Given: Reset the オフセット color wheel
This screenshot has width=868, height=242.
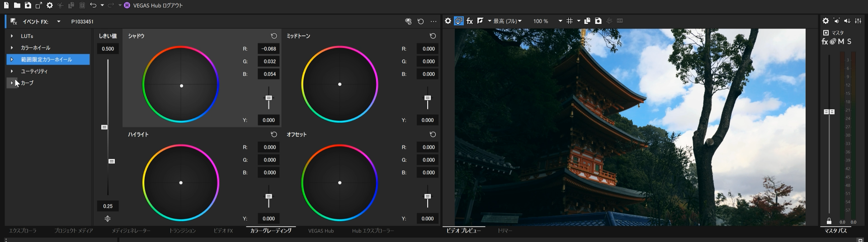Looking at the screenshot, I should pyautogui.click(x=433, y=134).
